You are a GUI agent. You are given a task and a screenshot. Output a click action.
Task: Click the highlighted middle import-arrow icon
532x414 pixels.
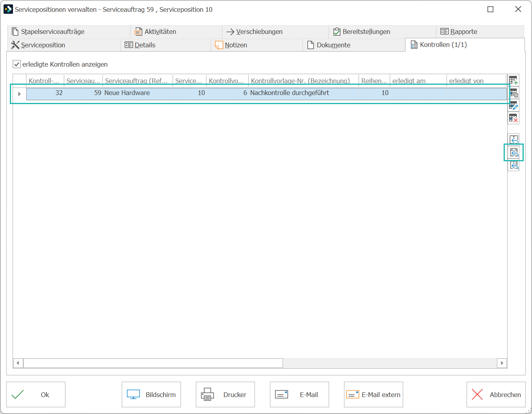[x=514, y=152]
